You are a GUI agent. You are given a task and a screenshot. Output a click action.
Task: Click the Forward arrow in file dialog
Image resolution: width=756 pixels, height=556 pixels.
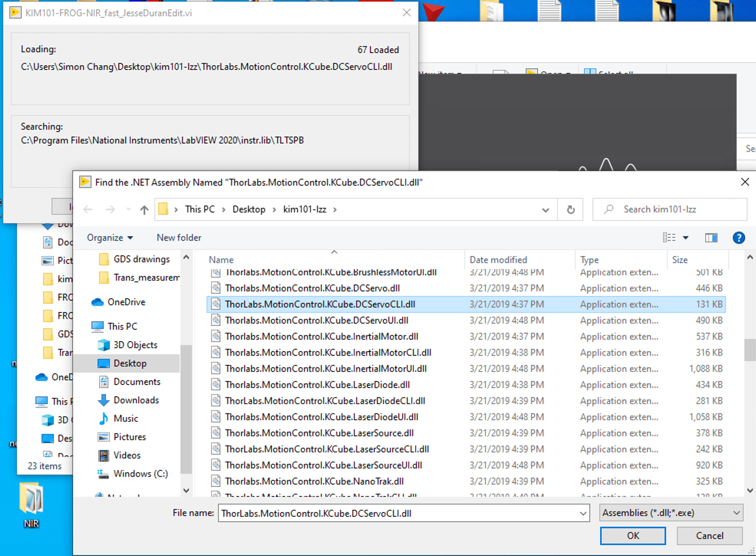(110, 209)
